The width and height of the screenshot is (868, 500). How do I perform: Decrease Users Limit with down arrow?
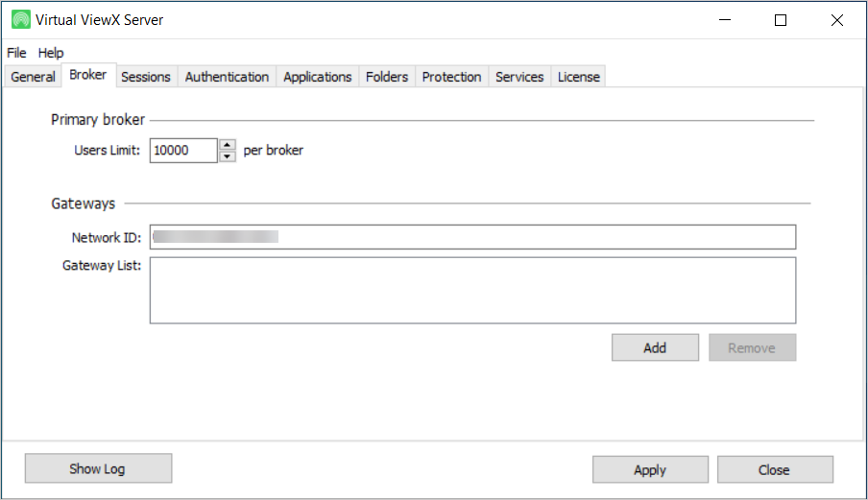(x=228, y=156)
